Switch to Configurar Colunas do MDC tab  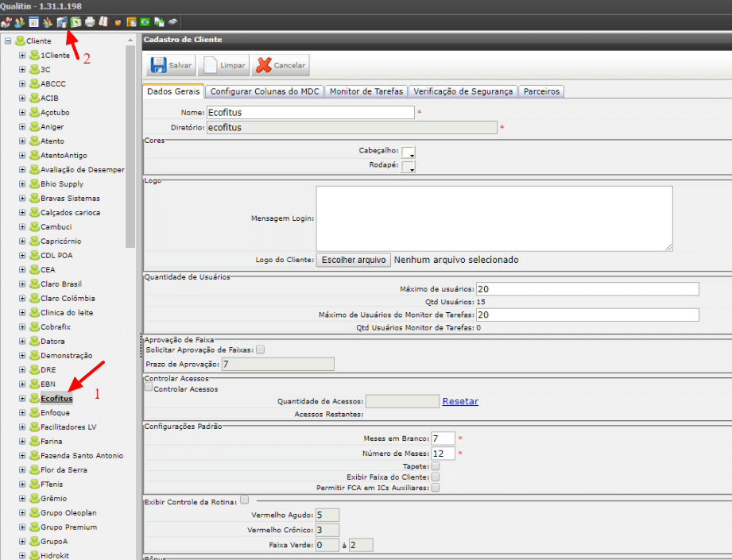(x=264, y=91)
